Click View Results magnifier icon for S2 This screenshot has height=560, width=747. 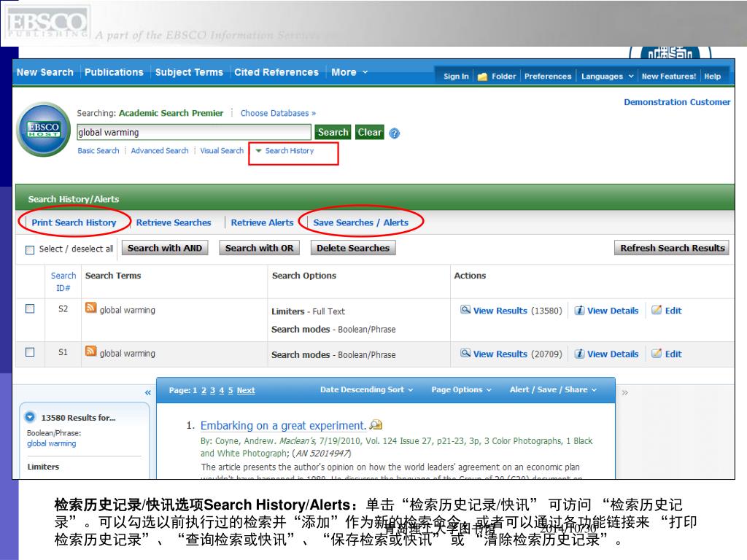pos(465,309)
